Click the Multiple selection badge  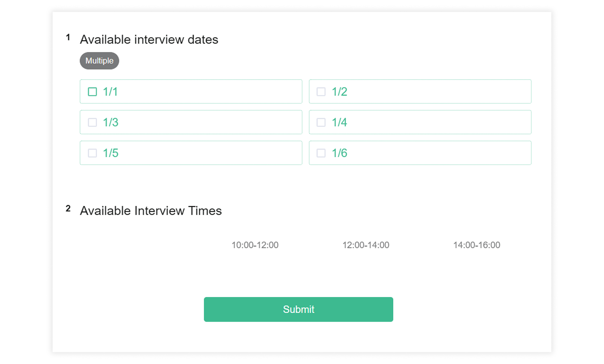(99, 61)
